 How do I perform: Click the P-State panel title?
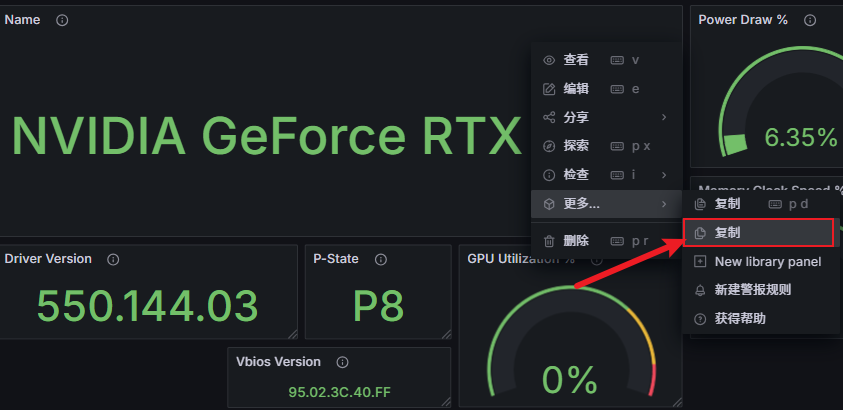click(336, 259)
